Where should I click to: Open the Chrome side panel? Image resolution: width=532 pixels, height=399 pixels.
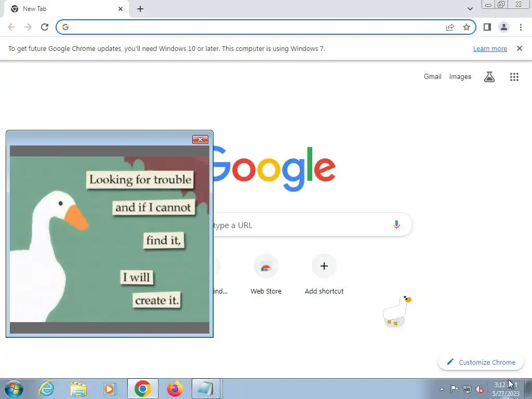(487, 27)
